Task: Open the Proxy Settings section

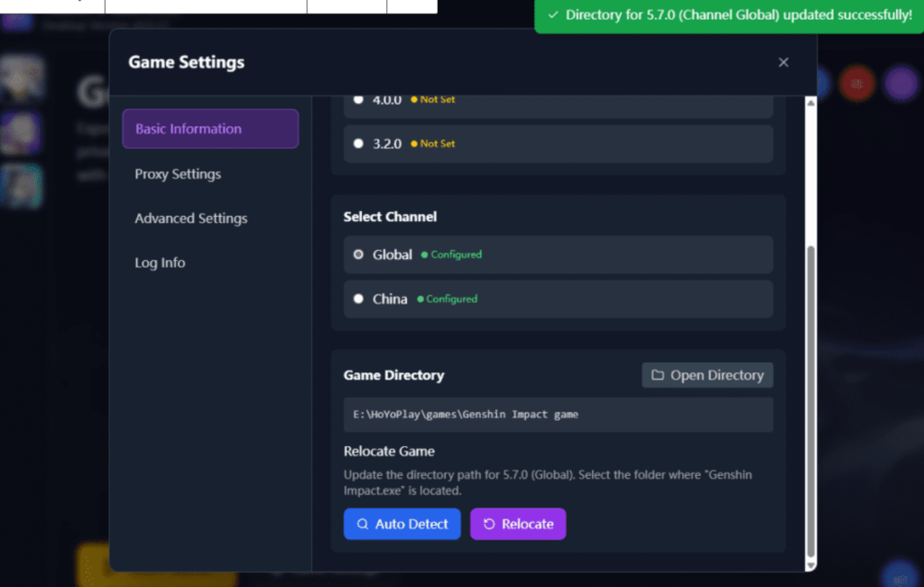Action: [x=178, y=174]
